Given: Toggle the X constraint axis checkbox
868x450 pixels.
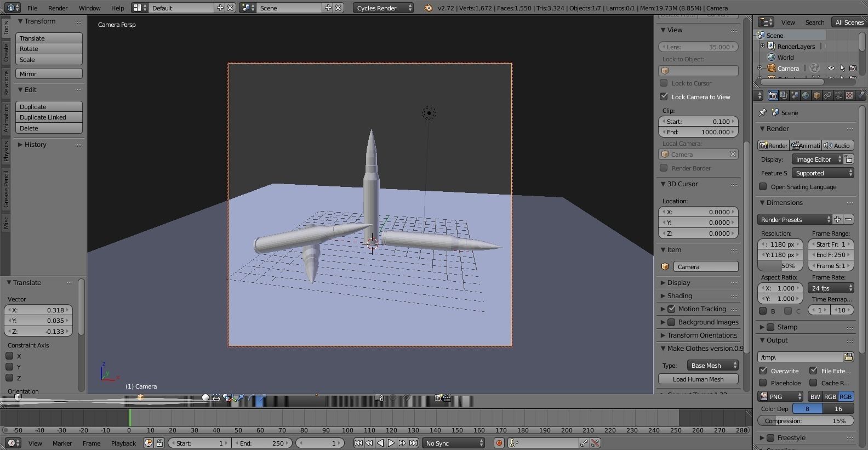Looking at the screenshot, I should [9, 356].
